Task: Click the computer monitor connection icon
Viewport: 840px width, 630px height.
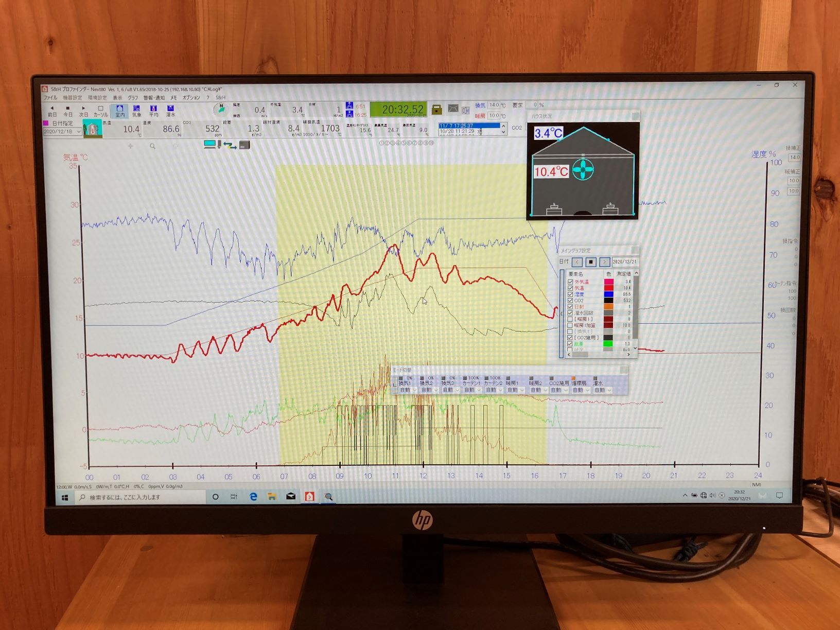Action: (211, 145)
